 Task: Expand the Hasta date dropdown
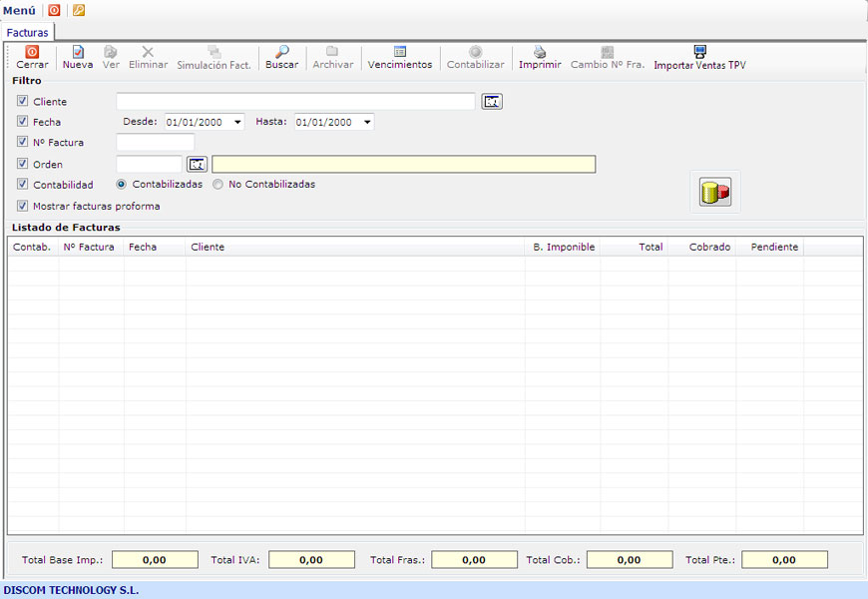(367, 122)
